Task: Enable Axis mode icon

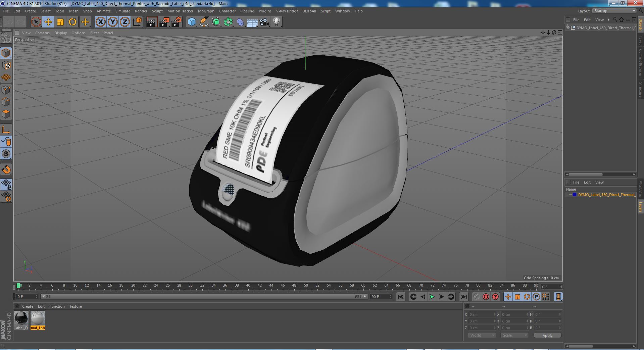Action: coord(6,129)
